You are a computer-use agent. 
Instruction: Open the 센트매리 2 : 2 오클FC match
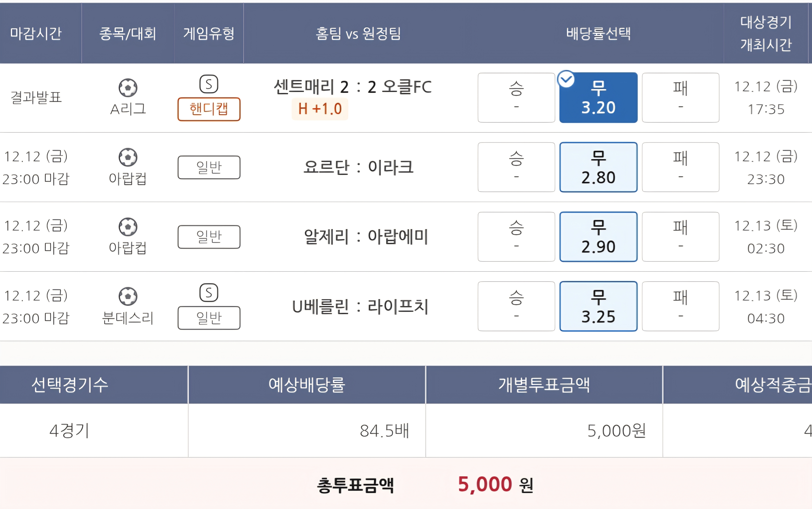(x=353, y=87)
